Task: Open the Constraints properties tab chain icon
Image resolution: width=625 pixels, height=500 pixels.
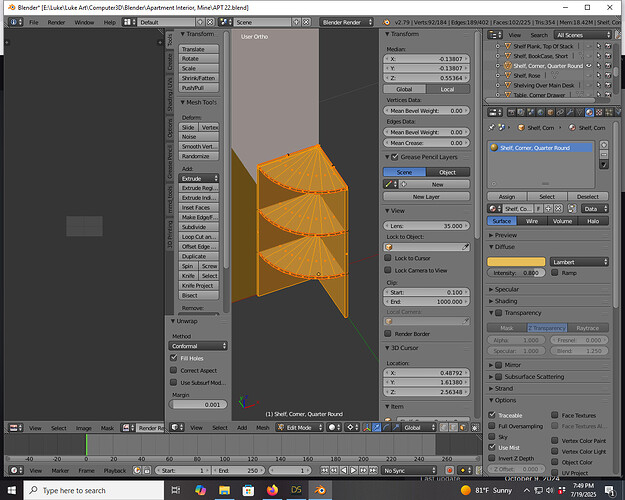Action: click(560, 112)
